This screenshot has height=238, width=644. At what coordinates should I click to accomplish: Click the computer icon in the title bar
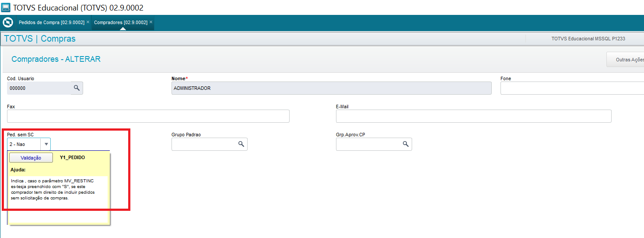[6, 7]
